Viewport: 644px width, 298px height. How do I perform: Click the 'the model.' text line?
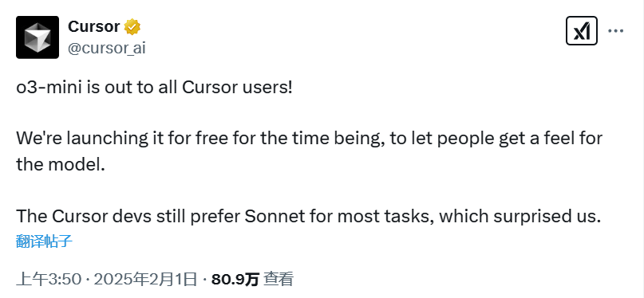pos(58,164)
